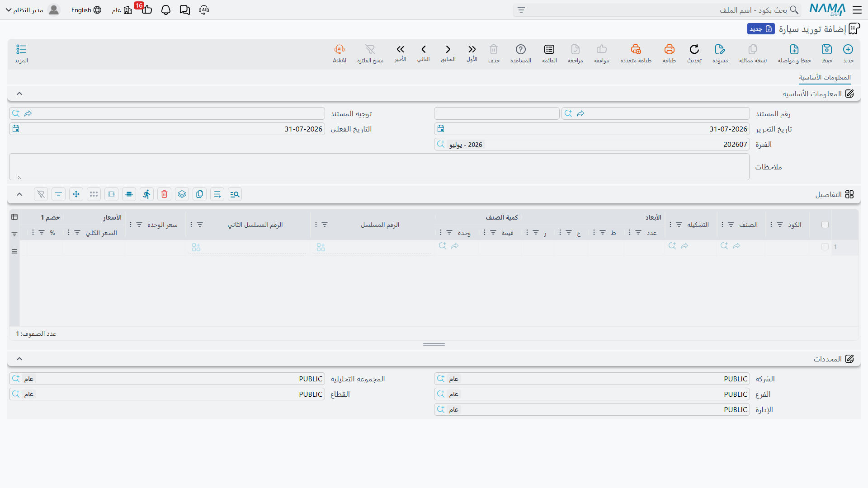Click the بحث بكود search field
The width and height of the screenshot is (868, 488).
point(656,10)
